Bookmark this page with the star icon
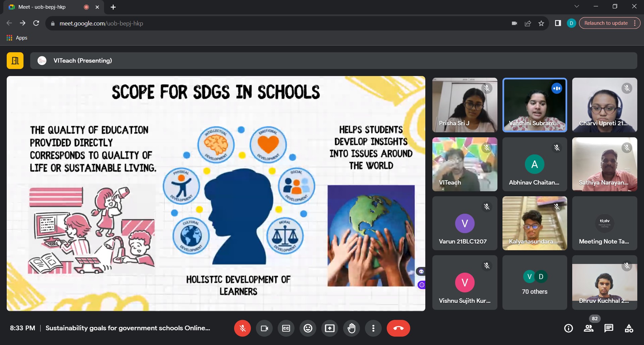The image size is (644, 345). click(x=541, y=23)
